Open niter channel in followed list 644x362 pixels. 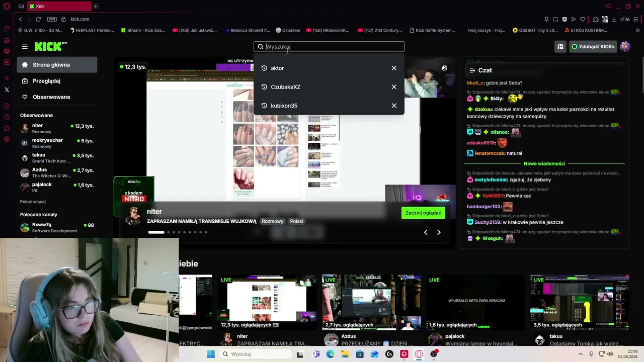(57, 128)
